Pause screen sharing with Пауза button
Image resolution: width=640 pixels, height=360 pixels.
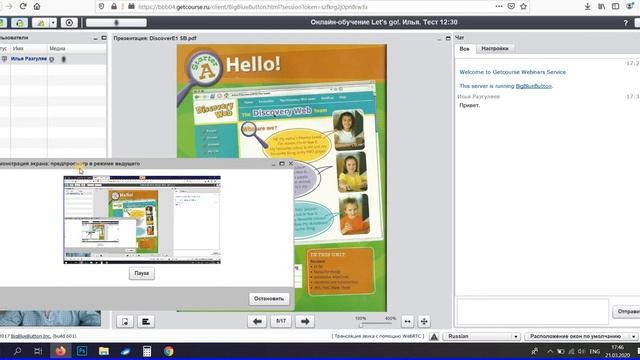coord(142,273)
